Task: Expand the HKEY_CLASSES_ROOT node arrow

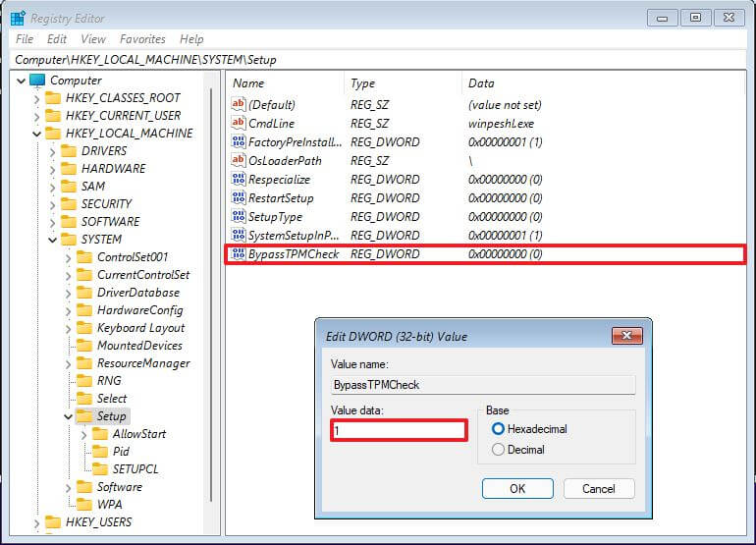Action: (x=36, y=99)
